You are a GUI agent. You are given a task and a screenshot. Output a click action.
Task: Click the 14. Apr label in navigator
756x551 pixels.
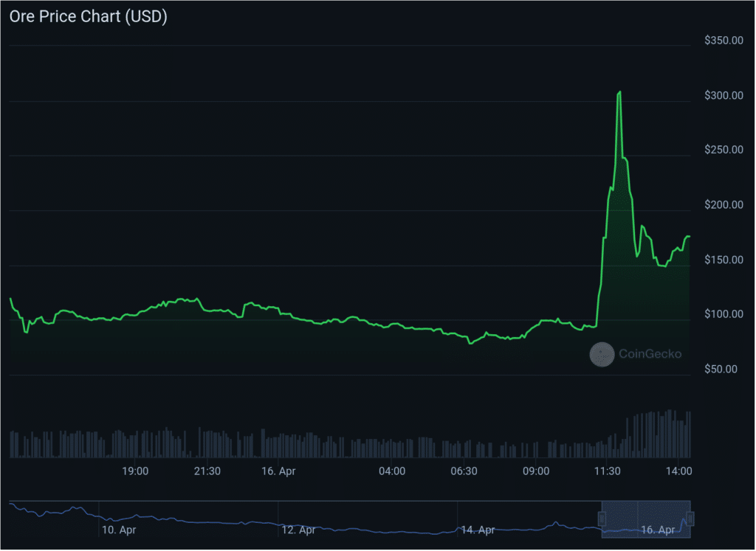[478, 530]
